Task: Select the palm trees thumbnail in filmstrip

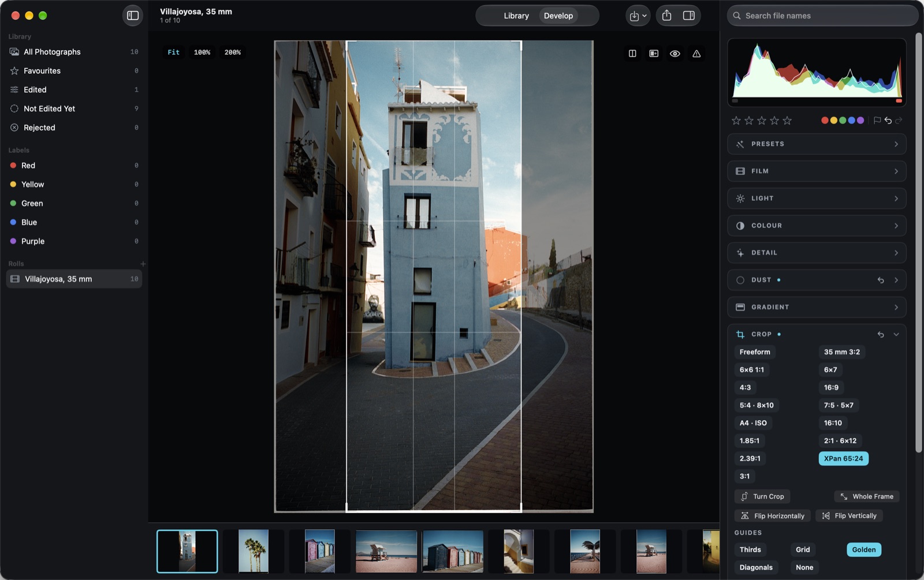Action: pyautogui.click(x=254, y=551)
